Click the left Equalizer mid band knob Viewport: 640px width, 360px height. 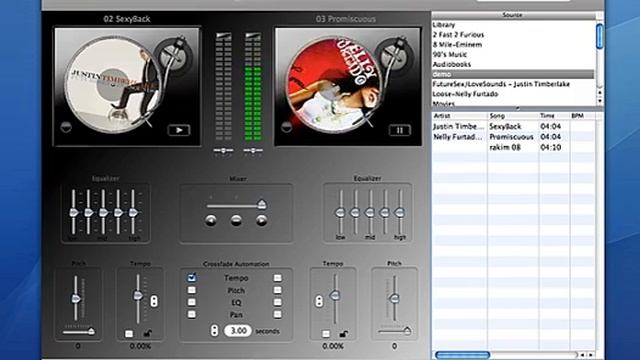[x=104, y=213]
